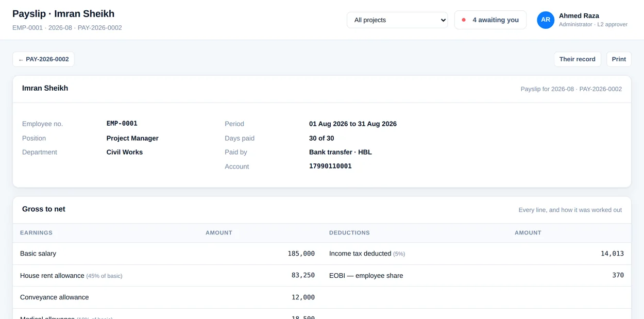The width and height of the screenshot is (644, 319).
Task: Click the Payslip for 2026-08 · PAY-2026-0002 caption
Action: [x=571, y=89]
